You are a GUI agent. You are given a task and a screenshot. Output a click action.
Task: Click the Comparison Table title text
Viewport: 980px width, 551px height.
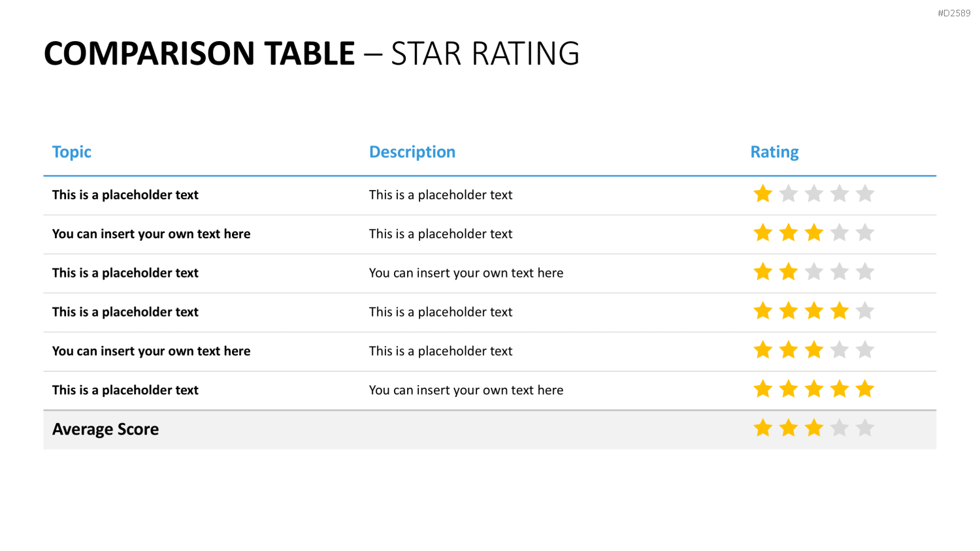tap(199, 54)
